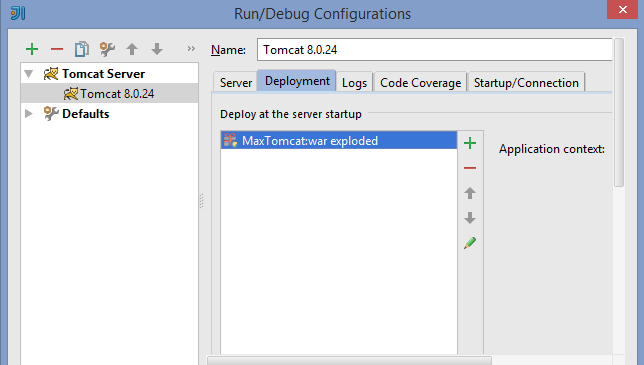Image resolution: width=644 pixels, height=365 pixels.
Task: Edit the artifact with the pencil icon
Action: [x=470, y=243]
